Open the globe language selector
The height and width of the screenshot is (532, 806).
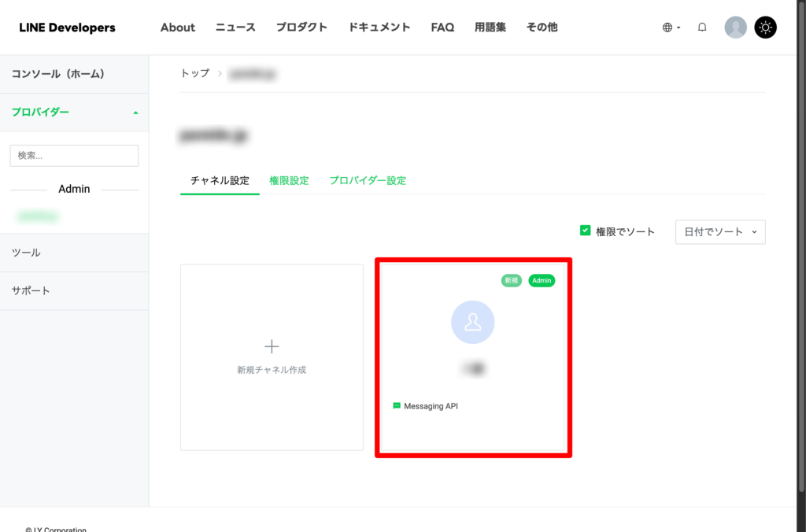671,28
